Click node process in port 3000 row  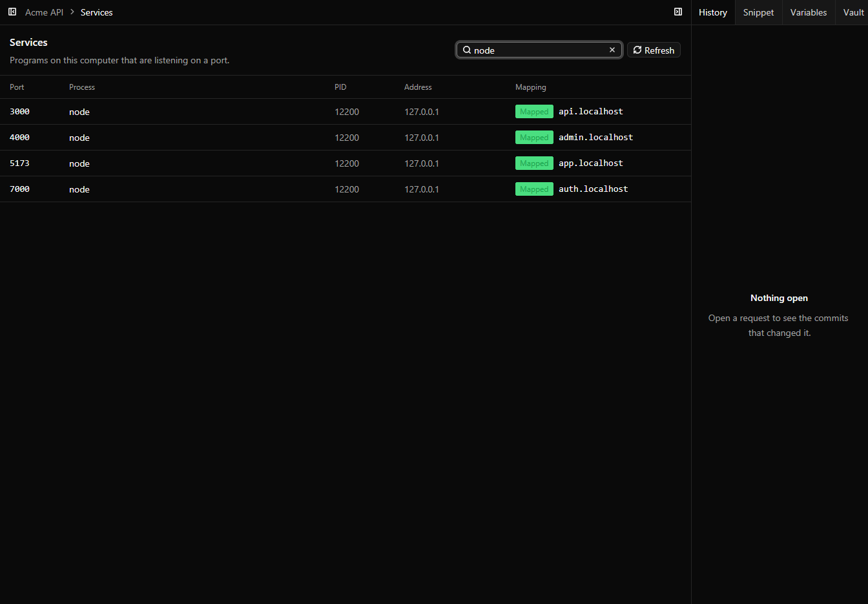(79, 112)
